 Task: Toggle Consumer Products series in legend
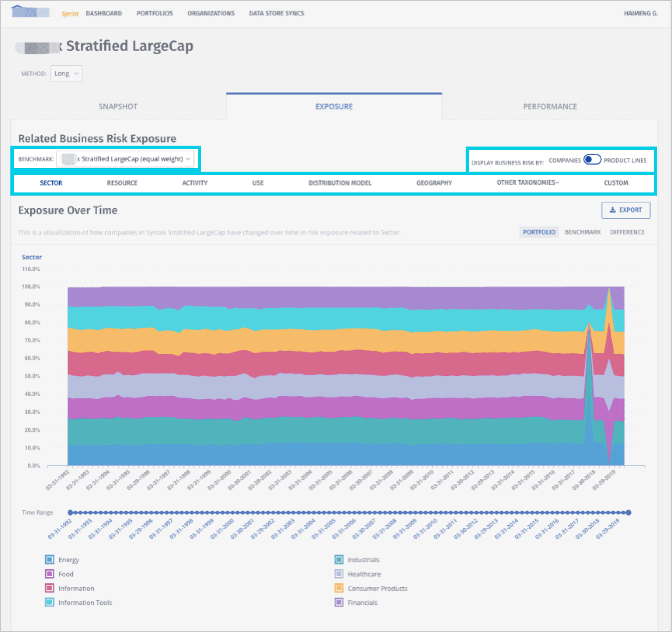339,588
